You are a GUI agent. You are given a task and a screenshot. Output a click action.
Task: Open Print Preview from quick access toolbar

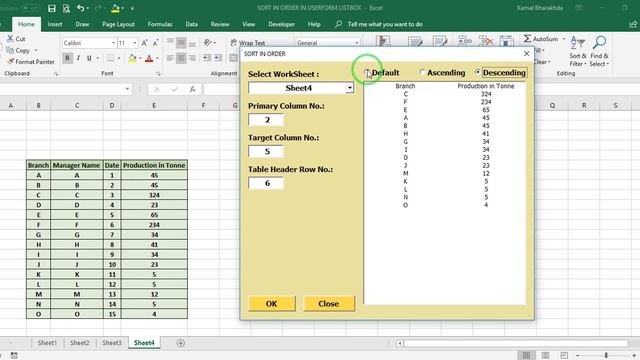coord(67,8)
